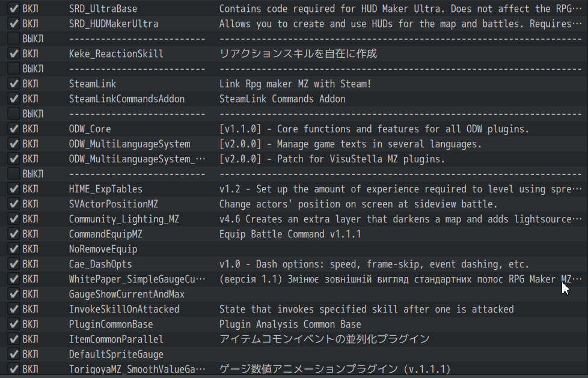This screenshot has width=588, height=378.
Task: Click 'Contains code required for HUD Maker' description
Action: click(400, 8)
